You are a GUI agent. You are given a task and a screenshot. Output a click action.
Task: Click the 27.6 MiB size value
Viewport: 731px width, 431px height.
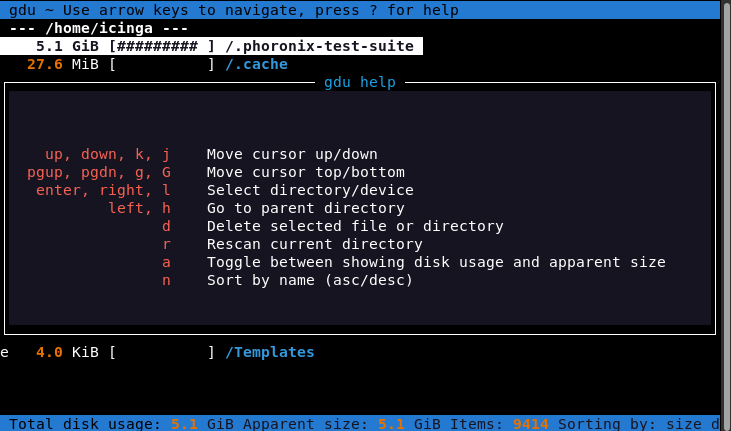tap(63, 64)
